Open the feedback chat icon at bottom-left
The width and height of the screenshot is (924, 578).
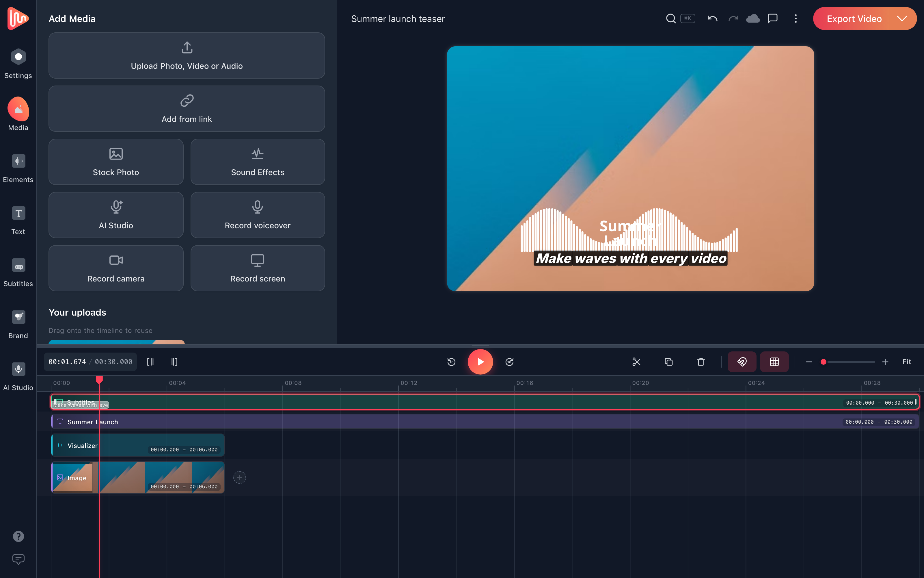18,559
